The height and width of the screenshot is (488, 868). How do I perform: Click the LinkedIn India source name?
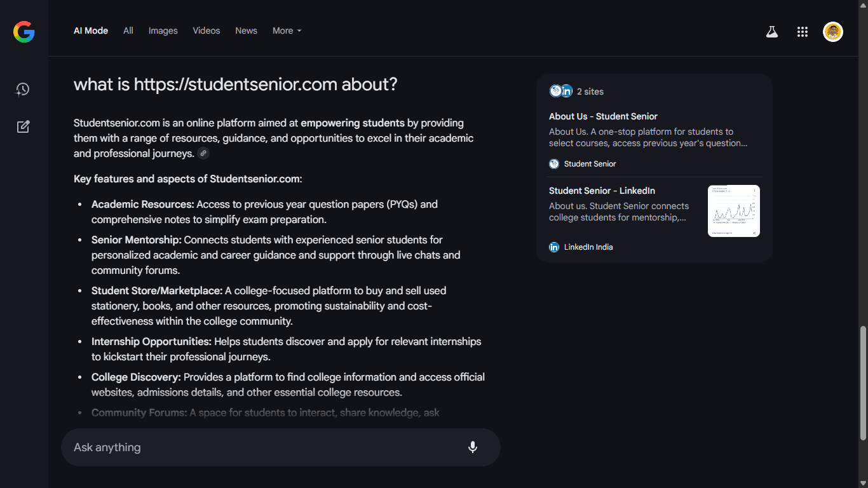click(588, 247)
